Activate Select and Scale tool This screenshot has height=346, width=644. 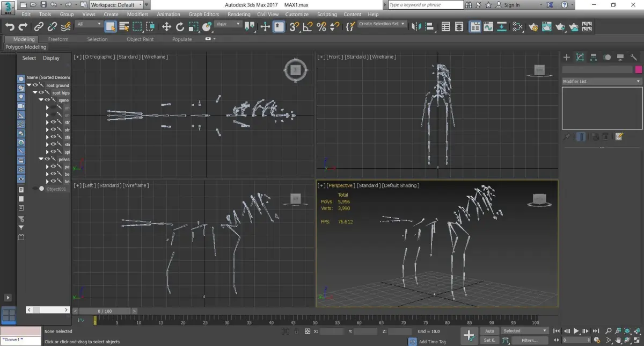click(x=193, y=26)
